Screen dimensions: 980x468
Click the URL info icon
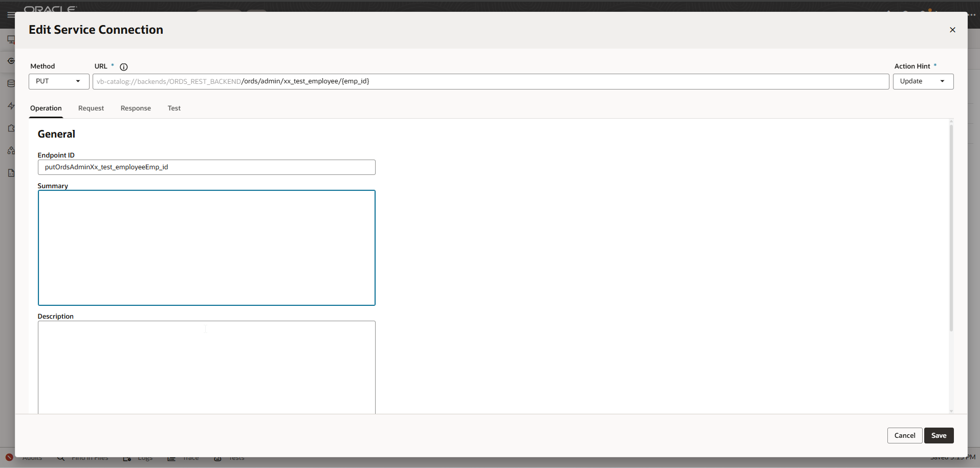coord(123,67)
